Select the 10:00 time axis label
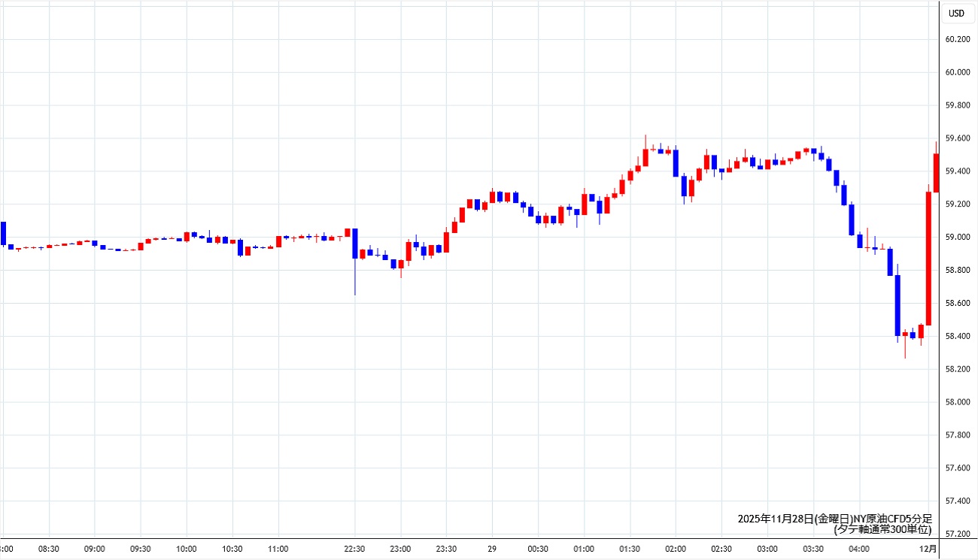The width and height of the screenshot is (978, 560). (x=187, y=549)
